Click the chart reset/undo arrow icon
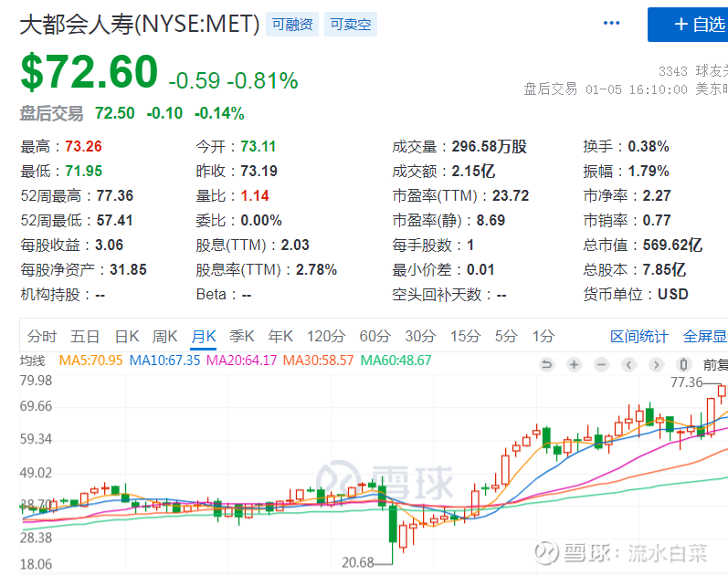 [547, 365]
